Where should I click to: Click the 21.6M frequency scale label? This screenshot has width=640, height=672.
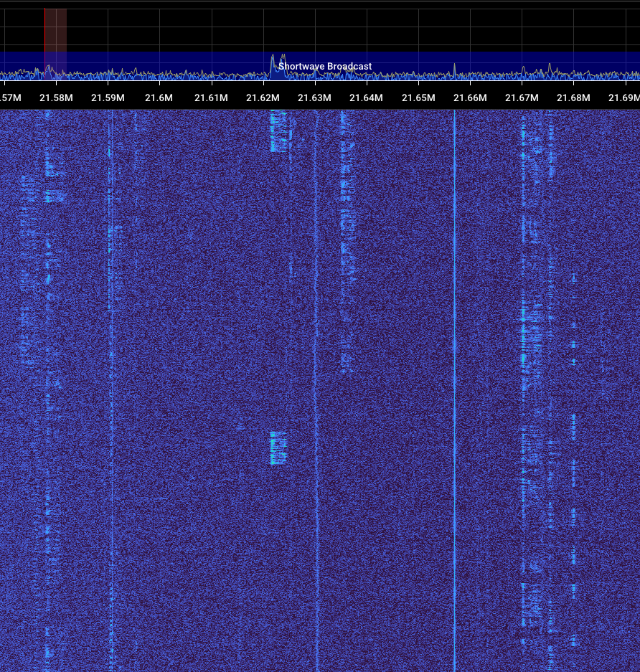pos(159,98)
